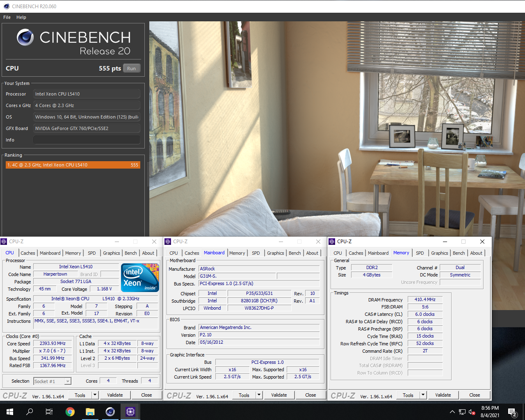Click the Cinebench logo icon in the title bar
The width and height of the screenshot is (525, 420).
click(6, 6)
